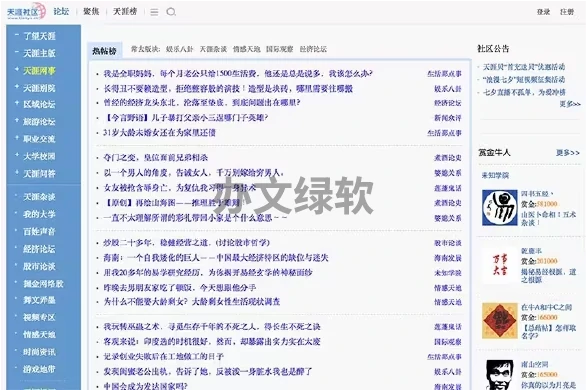Open 天涯榜 in the top navigation

tap(125, 12)
